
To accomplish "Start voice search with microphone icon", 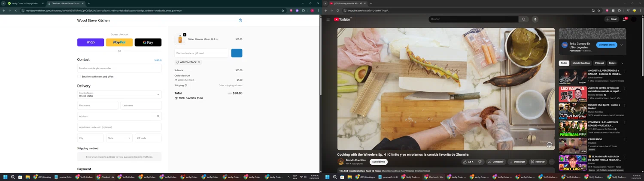I will pyautogui.click(x=535, y=19).
